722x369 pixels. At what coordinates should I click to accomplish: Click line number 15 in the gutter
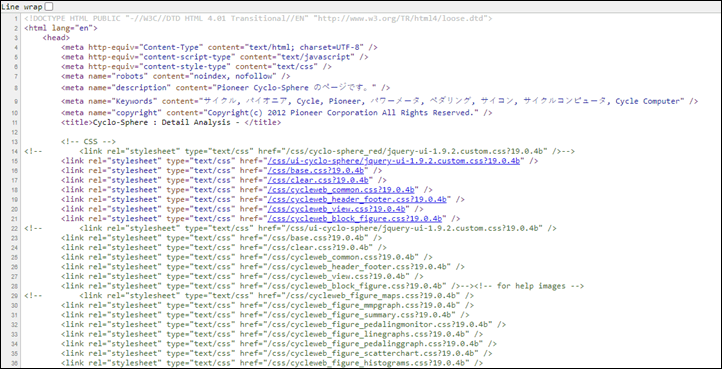(15, 161)
